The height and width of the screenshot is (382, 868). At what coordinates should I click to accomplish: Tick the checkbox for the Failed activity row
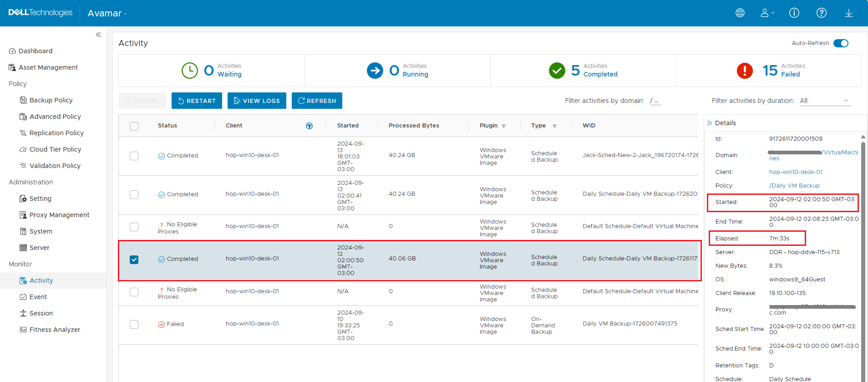pos(134,324)
